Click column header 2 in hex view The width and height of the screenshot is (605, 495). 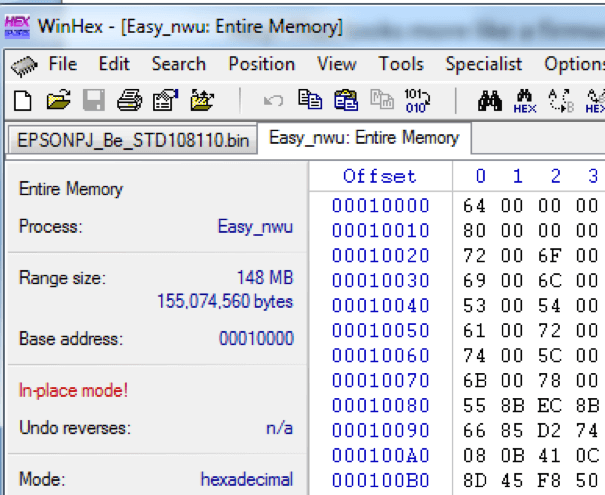[x=556, y=176]
